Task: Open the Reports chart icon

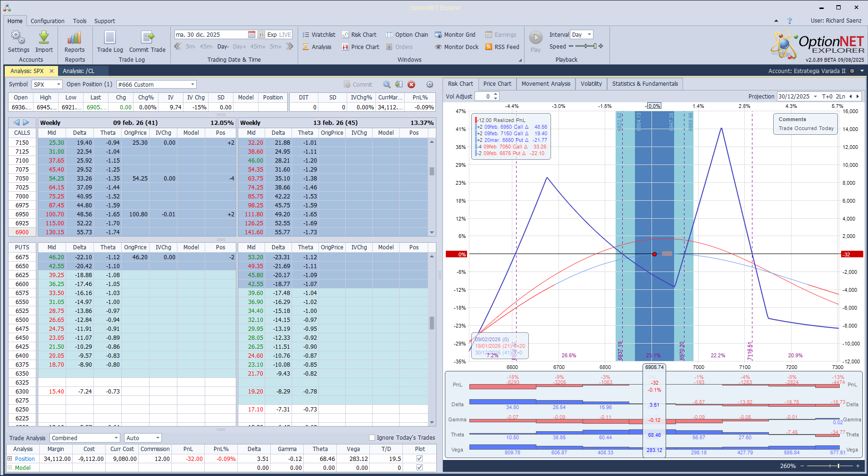Action: tap(75, 38)
